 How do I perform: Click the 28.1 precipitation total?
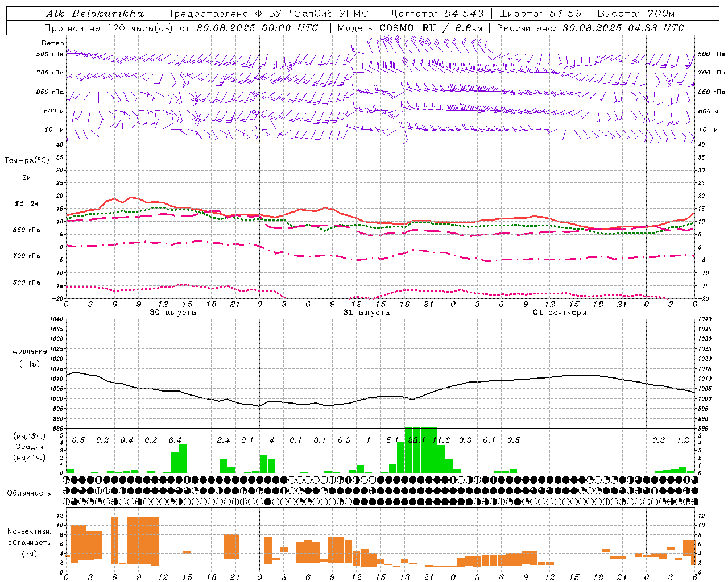point(417,440)
